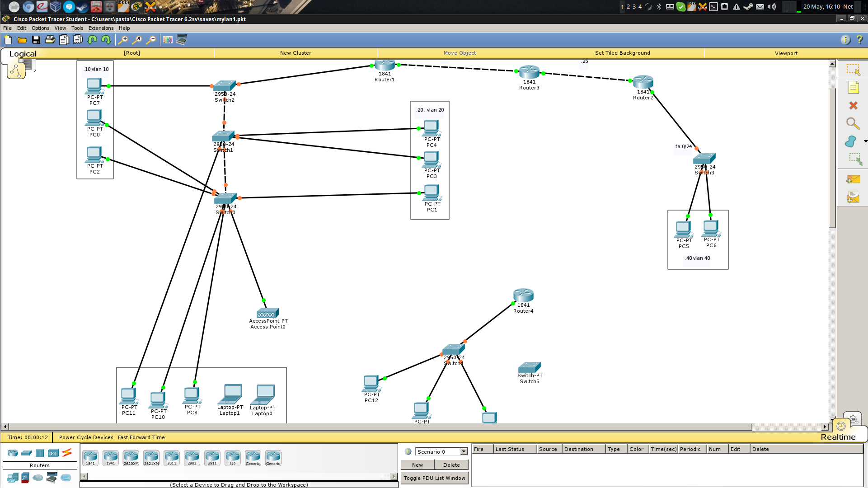The height and width of the screenshot is (488, 868).
Task: Select the Switches device category icon
Action: pos(26,453)
